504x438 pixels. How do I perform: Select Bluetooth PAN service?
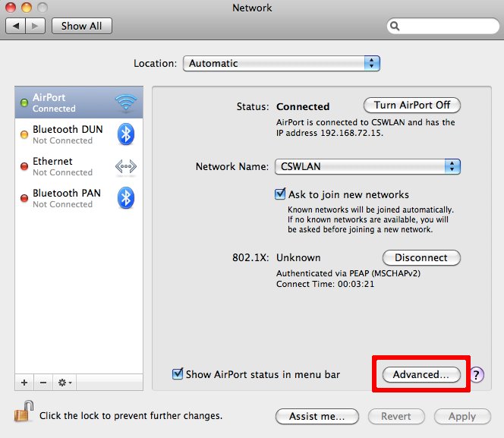pyautogui.click(x=79, y=198)
